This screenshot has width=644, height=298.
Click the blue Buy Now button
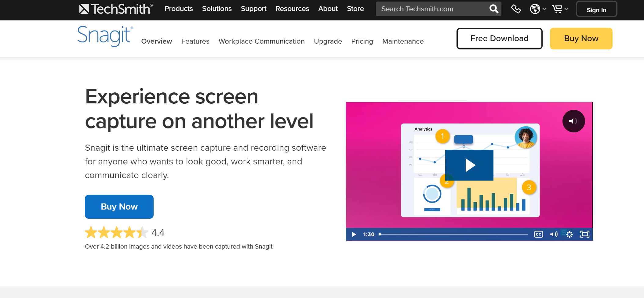[x=119, y=207]
